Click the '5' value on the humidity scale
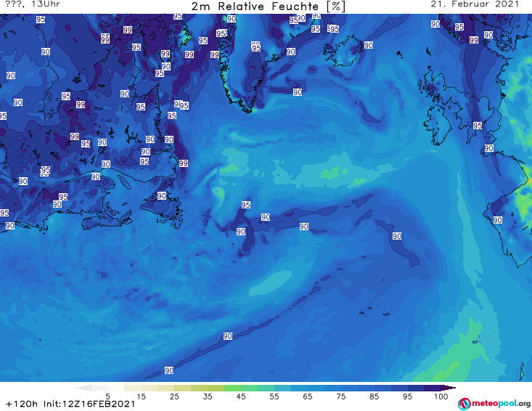Viewport: 532px width, 411px height. tap(107, 396)
